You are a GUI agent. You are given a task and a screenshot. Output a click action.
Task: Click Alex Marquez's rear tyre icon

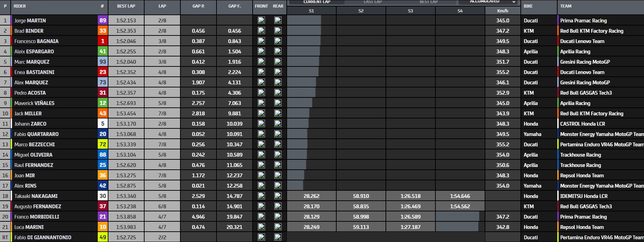278,82
